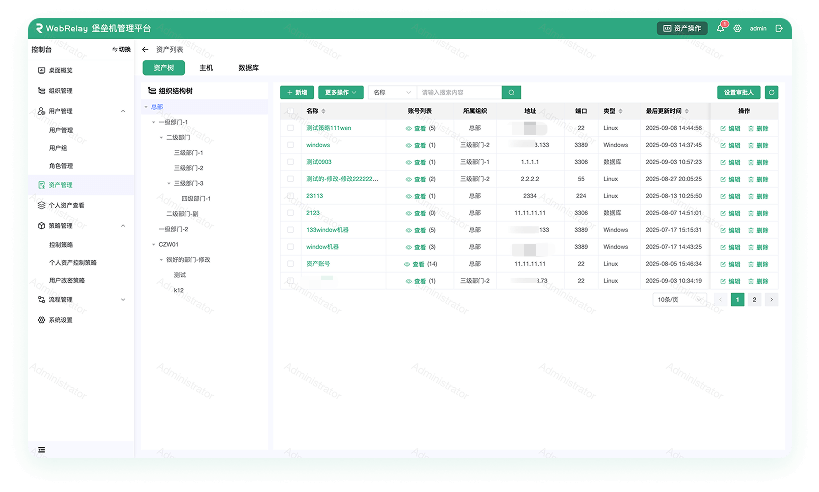Open the 名称 search field dropdown
The image size is (819, 492).
point(392,92)
